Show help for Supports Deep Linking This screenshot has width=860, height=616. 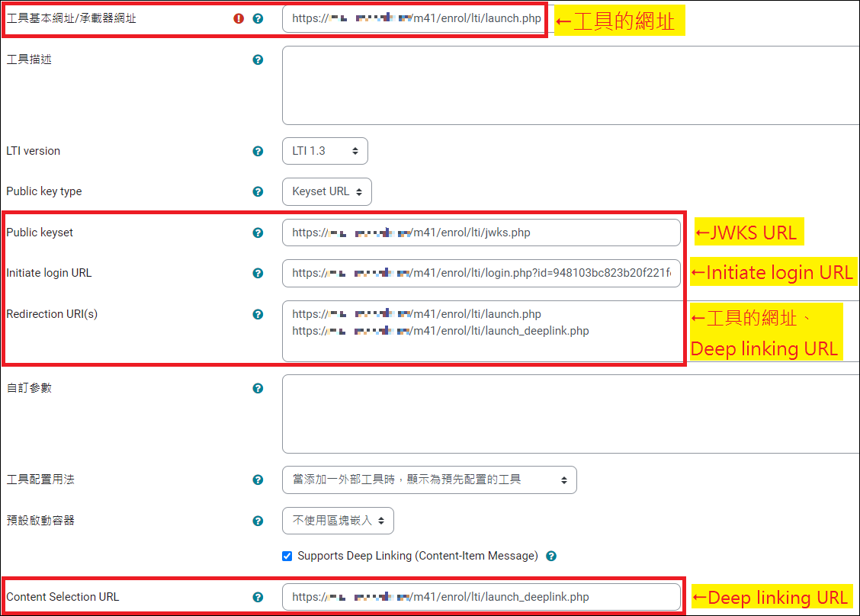pos(551,557)
